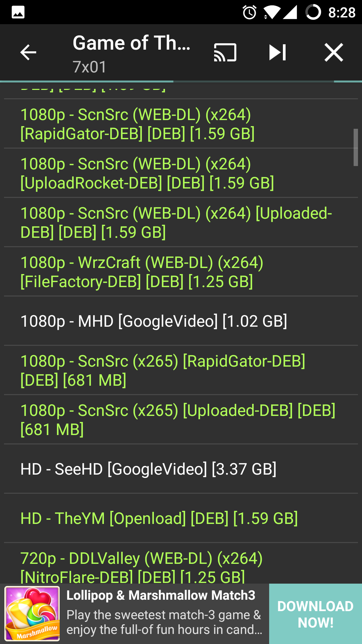
Task: Pick 1080p ScnSrc x265 Uploaded-DEB 681 MB
Action: tap(178, 420)
